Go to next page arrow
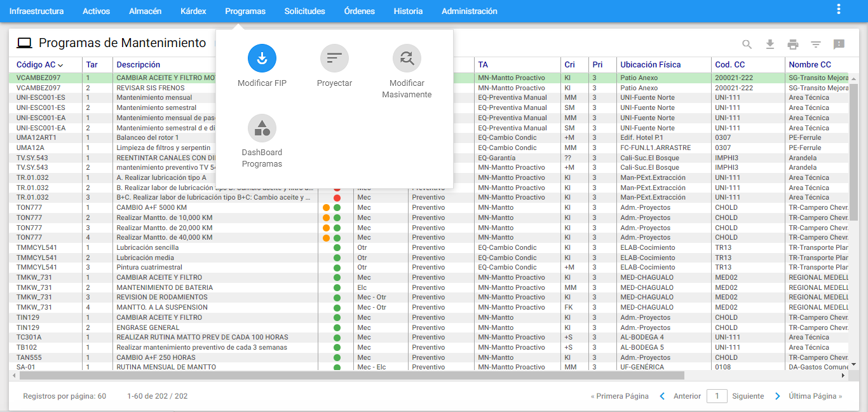The width and height of the screenshot is (868, 412). (x=778, y=396)
